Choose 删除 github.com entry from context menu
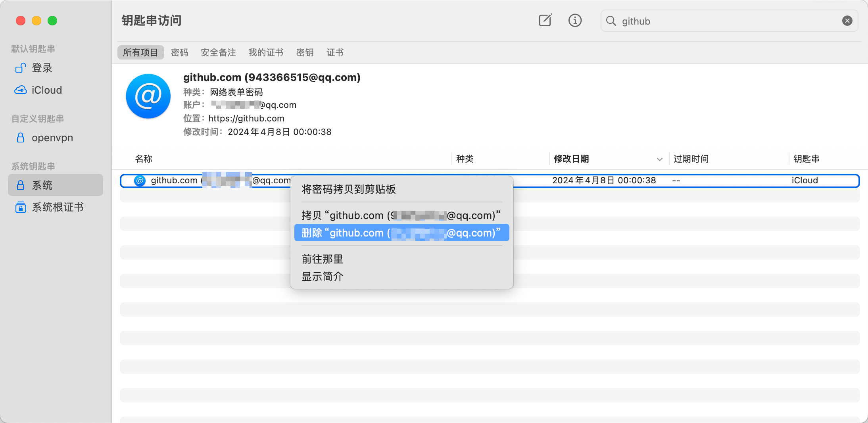The width and height of the screenshot is (868, 423). [x=402, y=233]
